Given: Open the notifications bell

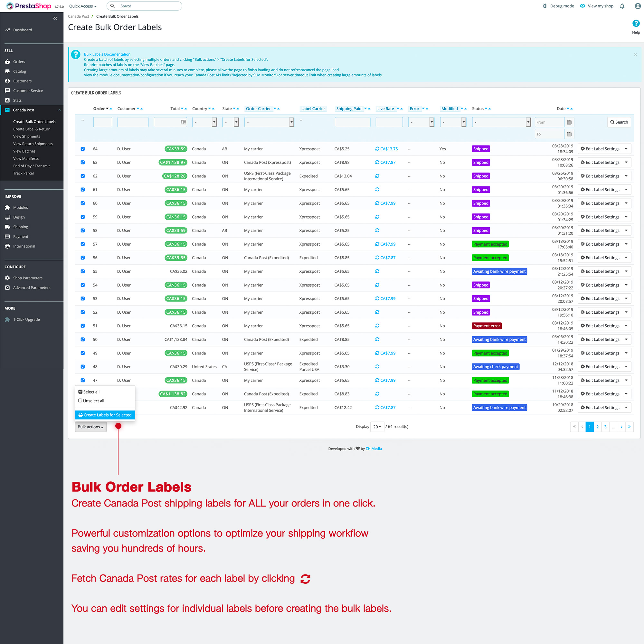Looking at the screenshot, I should pos(622,6).
